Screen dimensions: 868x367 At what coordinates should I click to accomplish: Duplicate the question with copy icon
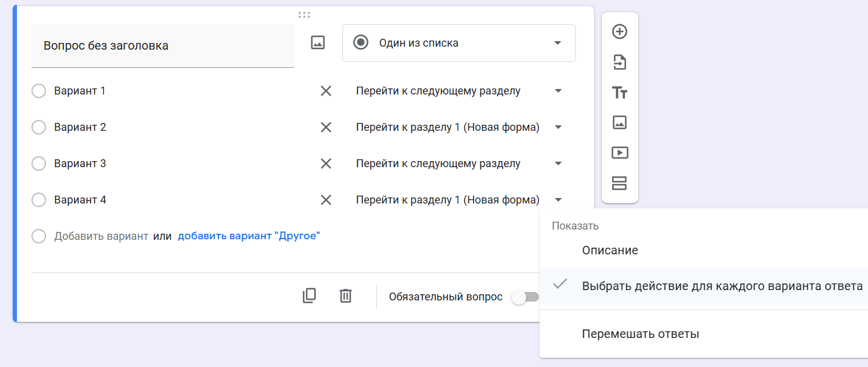[309, 296]
